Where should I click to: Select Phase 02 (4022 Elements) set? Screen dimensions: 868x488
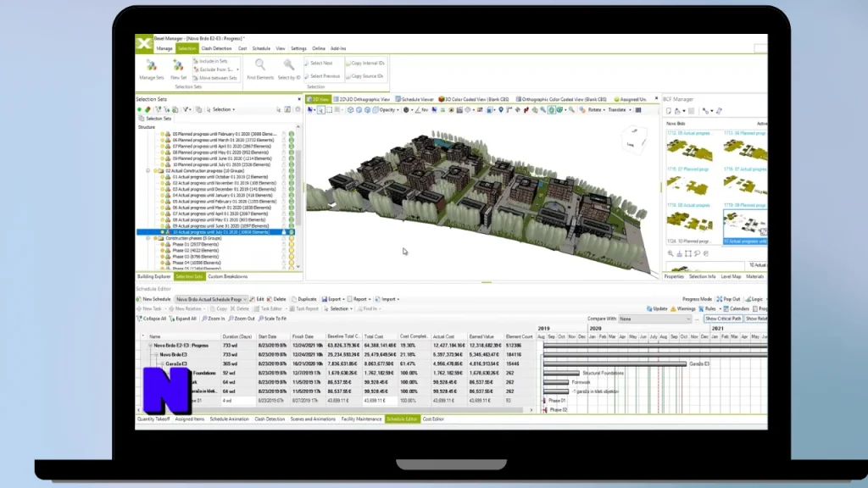(196, 251)
